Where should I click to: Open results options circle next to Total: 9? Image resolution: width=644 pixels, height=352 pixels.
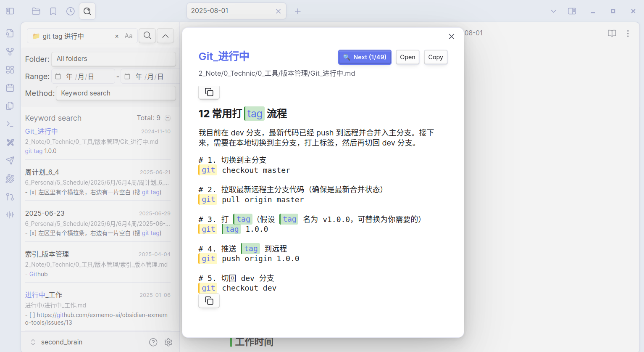tap(168, 118)
